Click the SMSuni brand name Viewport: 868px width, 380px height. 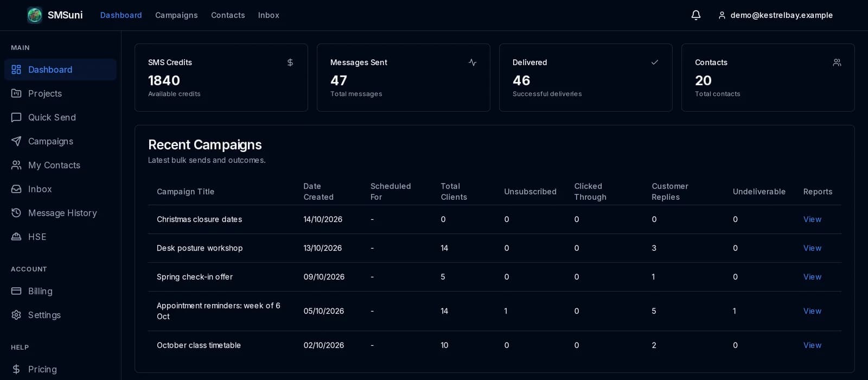point(65,15)
